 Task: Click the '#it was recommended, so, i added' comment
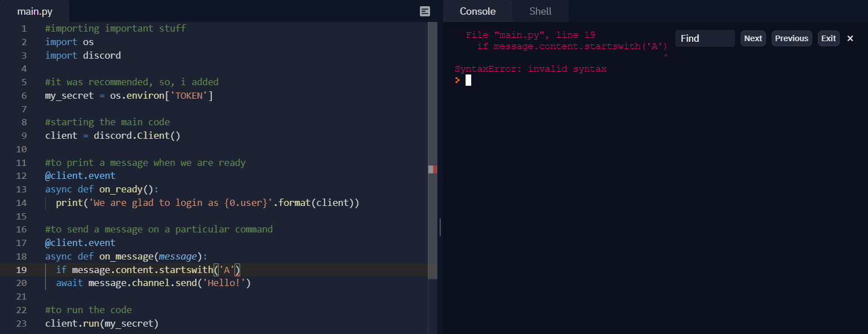pyautogui.click(x=132, y=82)
